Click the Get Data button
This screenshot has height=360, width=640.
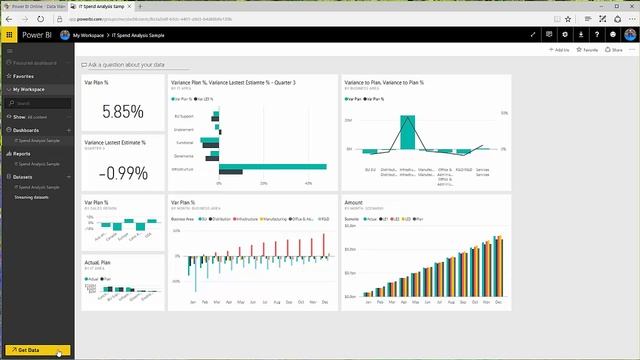coord(38,350)
